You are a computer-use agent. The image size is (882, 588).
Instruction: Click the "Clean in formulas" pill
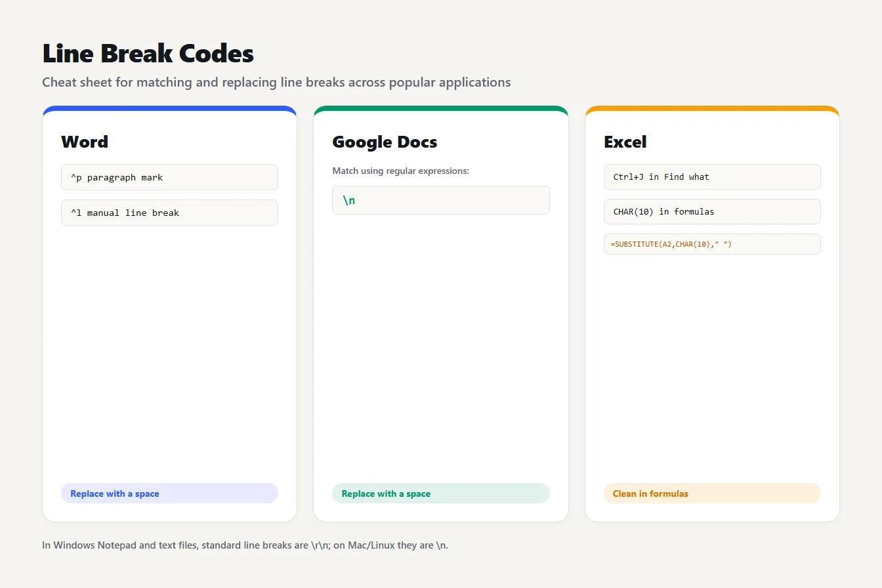pos(712,493)
